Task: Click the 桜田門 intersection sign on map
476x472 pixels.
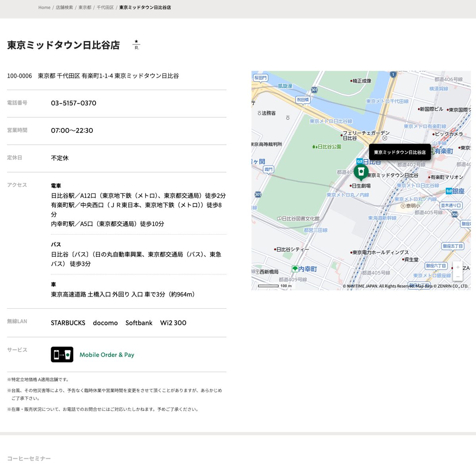Action: tap(261, 78)
